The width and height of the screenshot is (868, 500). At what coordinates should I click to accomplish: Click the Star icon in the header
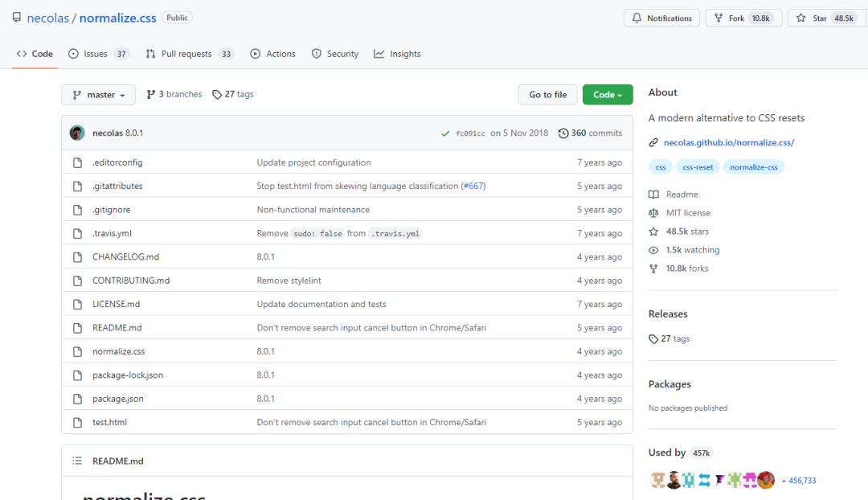(x=800, y=18)
